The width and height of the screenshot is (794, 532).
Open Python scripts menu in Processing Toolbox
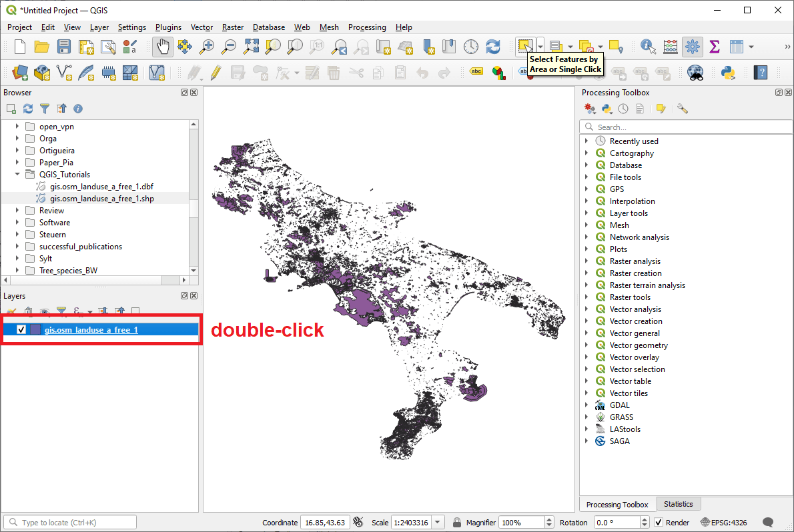click(x=607, y=108)
